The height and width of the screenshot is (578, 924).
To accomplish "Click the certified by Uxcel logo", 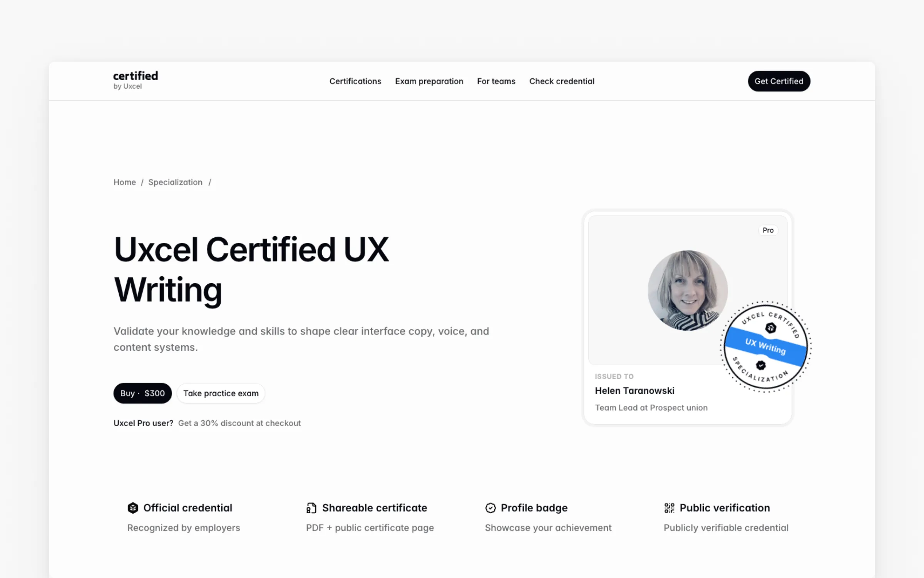I will [136, 81].
